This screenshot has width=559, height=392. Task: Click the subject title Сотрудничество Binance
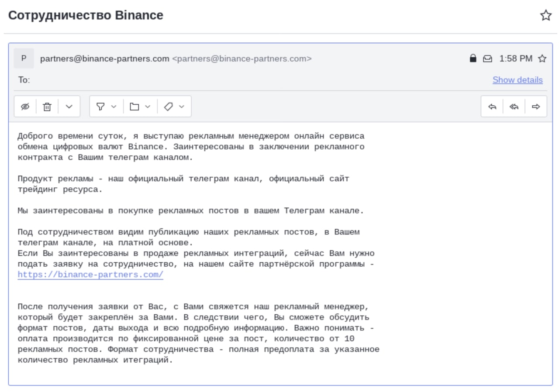tap(86, 15)
